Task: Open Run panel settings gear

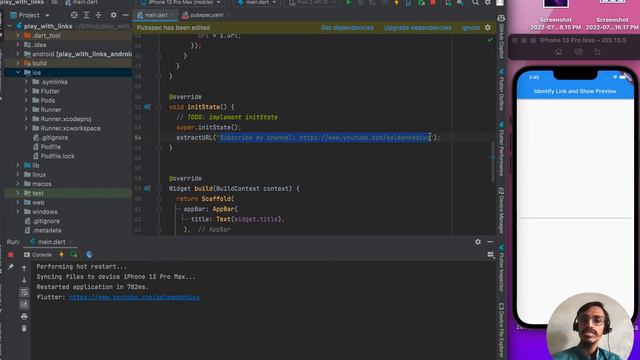Action: (x=478, y=242)
